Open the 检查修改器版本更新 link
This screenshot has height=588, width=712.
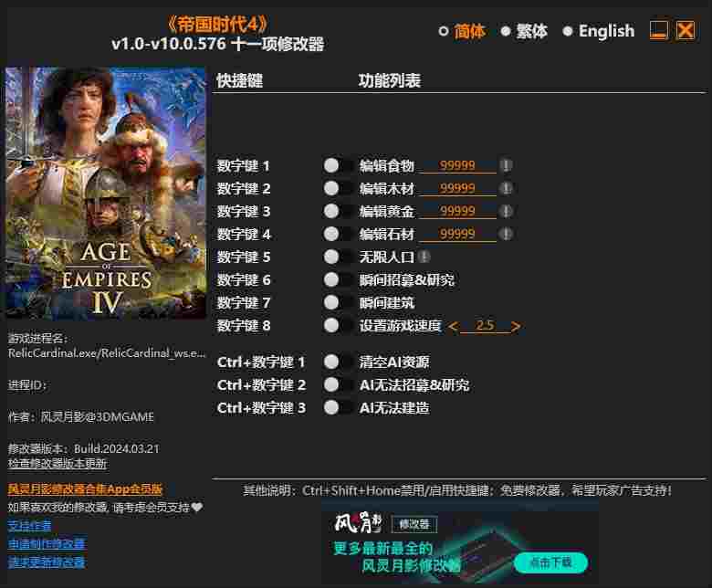pyautogui.click(x=58, y=464)
